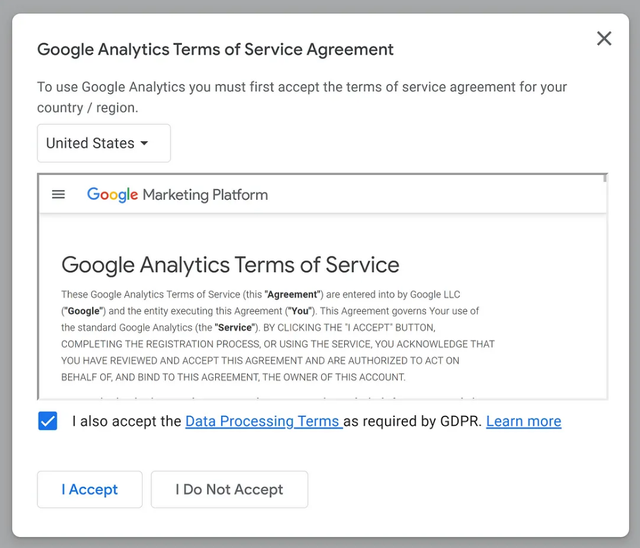Click the Marketing Platform header text
Viewport: 640px width, 548px height.
[x=205, y=194]
